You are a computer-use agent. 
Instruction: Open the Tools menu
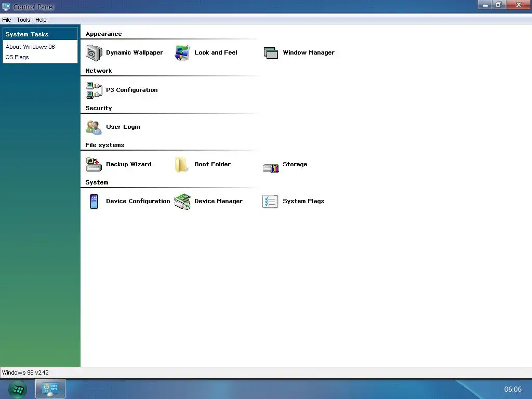[23, 20]
